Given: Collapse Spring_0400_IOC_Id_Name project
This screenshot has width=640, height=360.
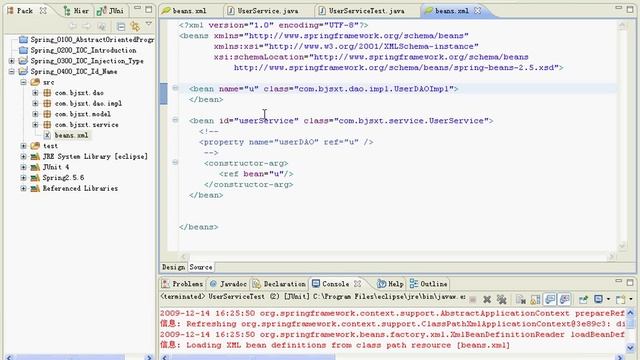Looking at the screenshot, I should (x=11, y=71).
